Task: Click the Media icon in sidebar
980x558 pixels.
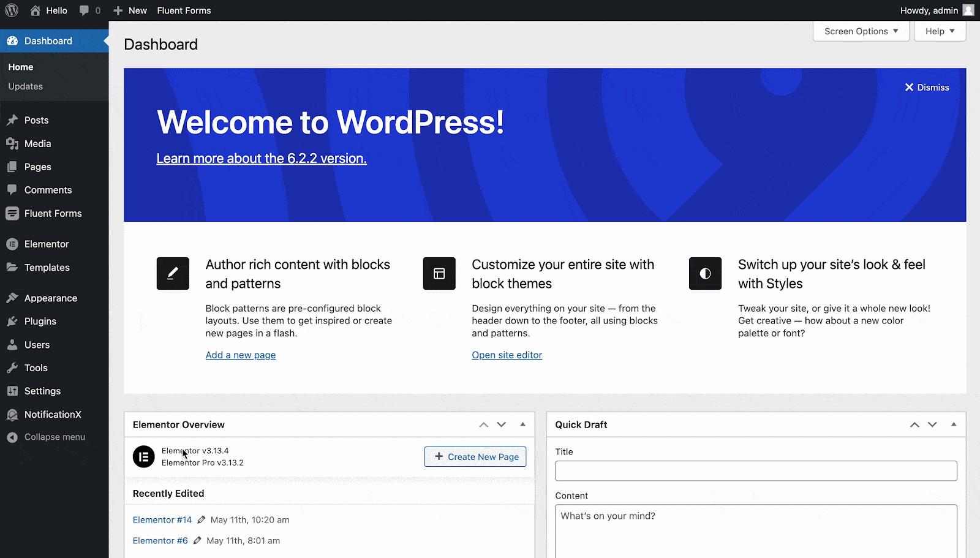Action: point(12,143)
